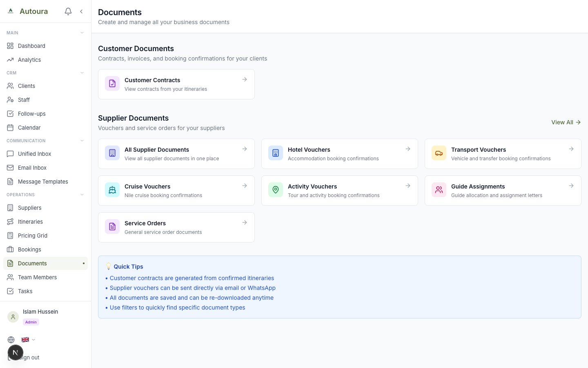Collapse the CRM section chevron

pos(82,73)
